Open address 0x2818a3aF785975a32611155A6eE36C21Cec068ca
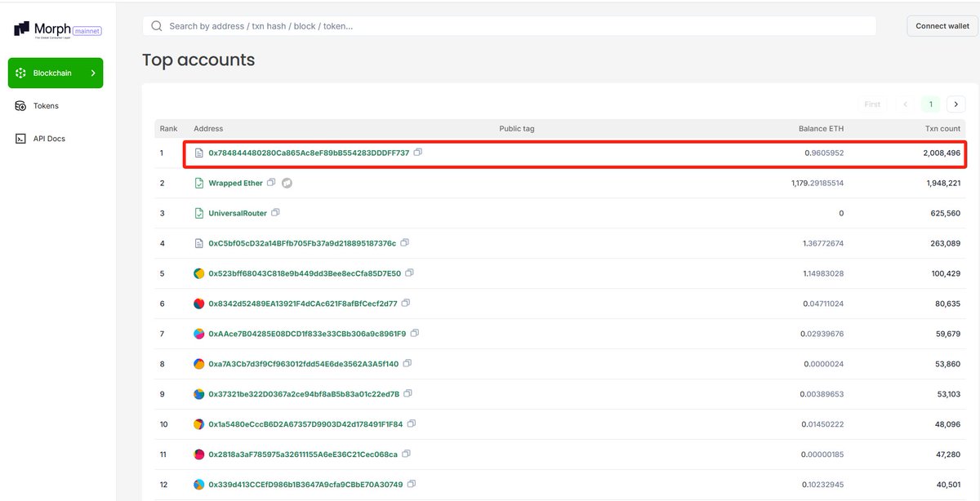The image size is (980, 501). 303,454
